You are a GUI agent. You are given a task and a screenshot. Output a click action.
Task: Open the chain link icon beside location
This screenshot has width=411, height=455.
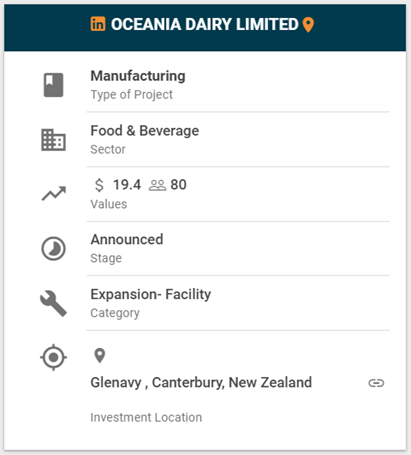click(376, 383)
